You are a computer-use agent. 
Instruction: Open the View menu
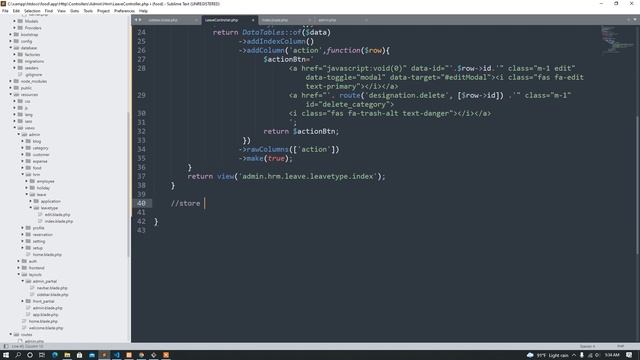(61, 11)
